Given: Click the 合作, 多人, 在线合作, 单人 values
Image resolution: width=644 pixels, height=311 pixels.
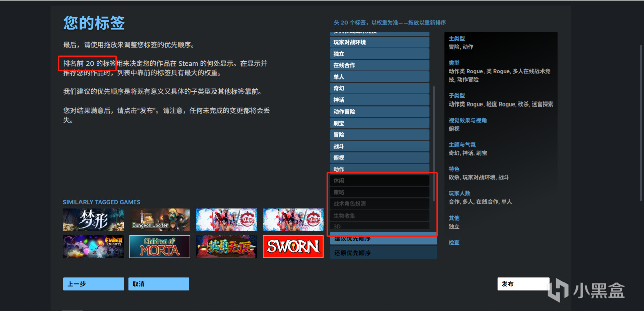Looking at the screenshot, I should tap(480, 201).
